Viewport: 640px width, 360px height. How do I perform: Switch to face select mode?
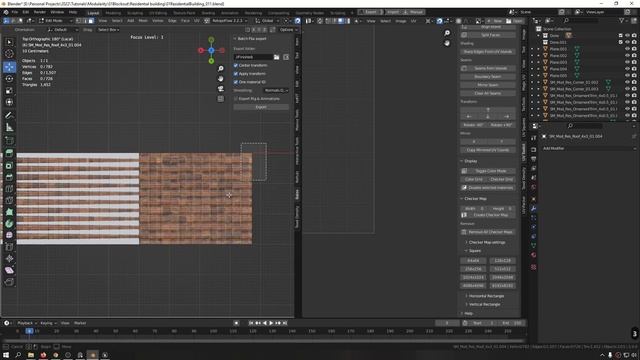[x=91, y=20]
